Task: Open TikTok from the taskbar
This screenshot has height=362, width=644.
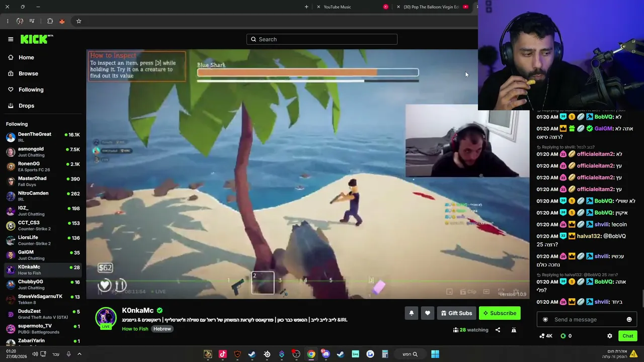Action: (x=222, y=354)
